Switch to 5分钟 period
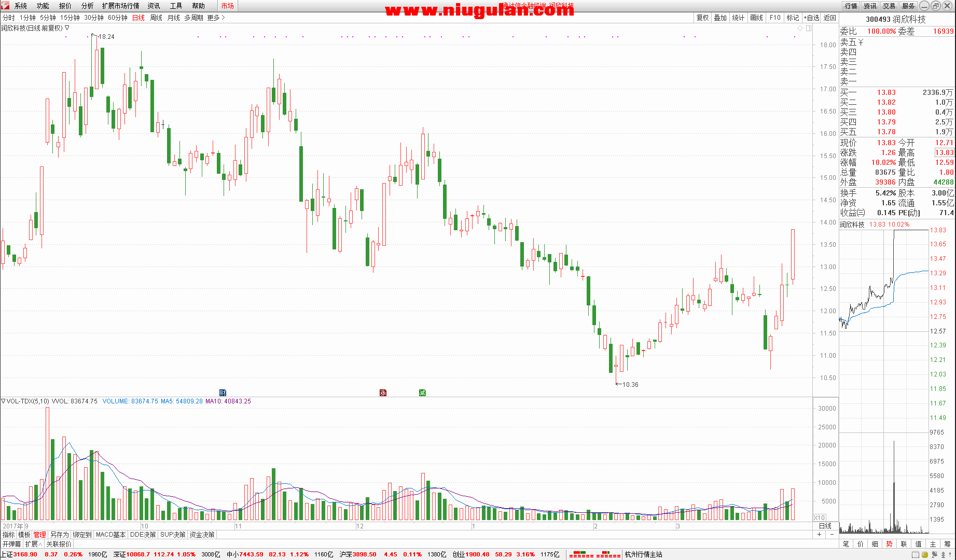 pyautogui.click(x=48, y=18)
